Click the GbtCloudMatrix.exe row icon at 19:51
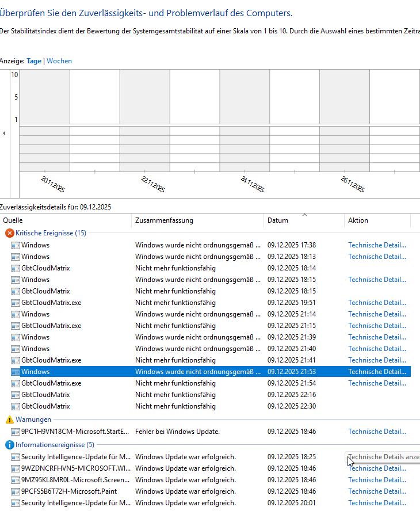This screenshot has height=511, width=420. click(16, 303)
